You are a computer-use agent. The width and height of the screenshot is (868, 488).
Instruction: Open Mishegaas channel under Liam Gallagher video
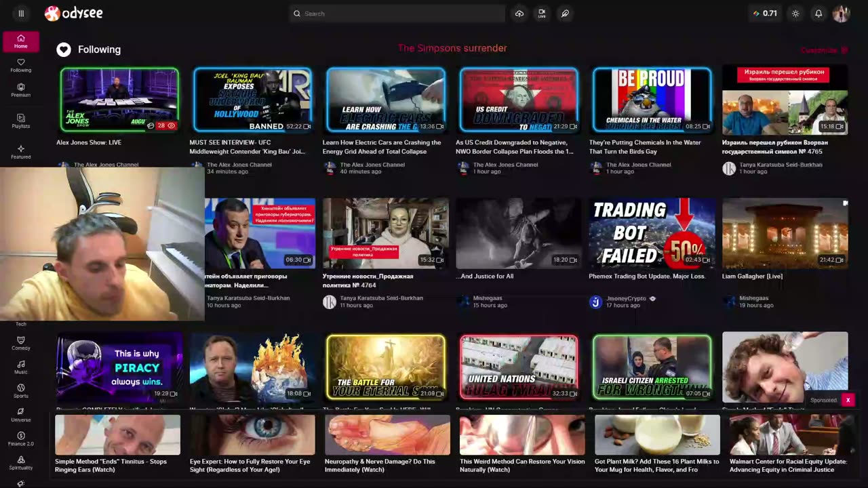click(754, 298)
